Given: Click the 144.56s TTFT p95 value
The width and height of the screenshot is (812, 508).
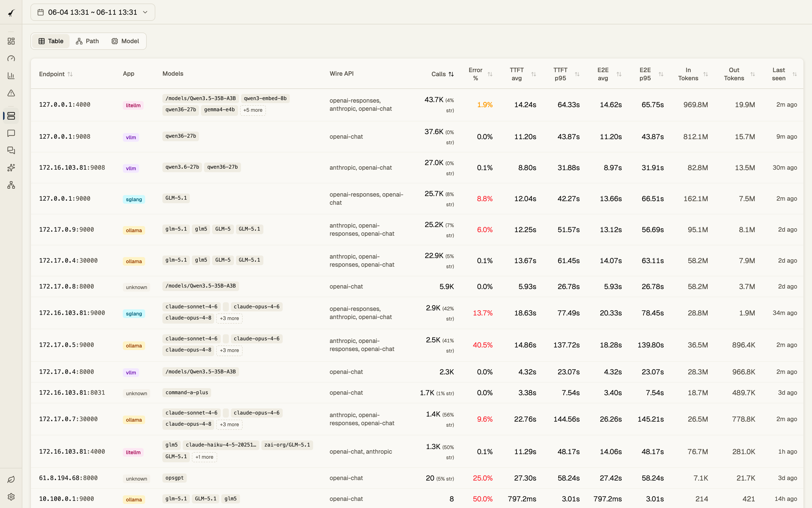Looking at the screenshot, I should coord(566,419).
